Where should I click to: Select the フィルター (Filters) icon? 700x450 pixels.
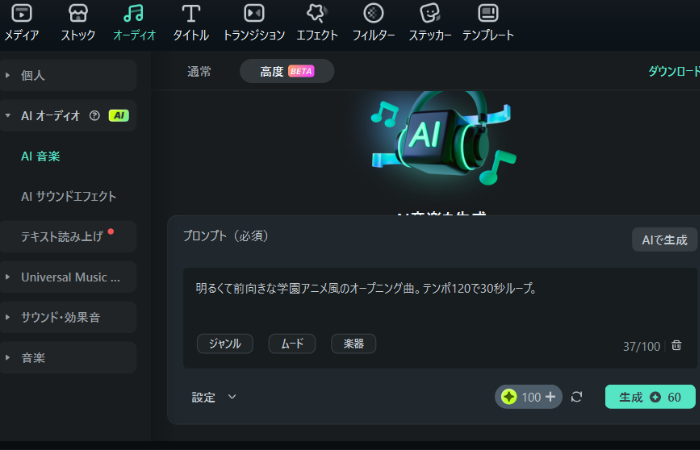[x=373, y=14]
